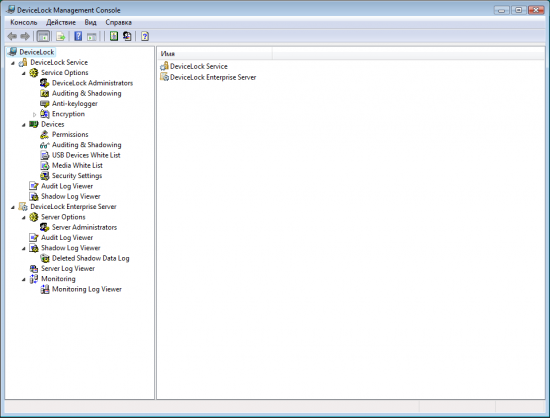Click the DeviceLock Administrators icon
550x418 pixels.
45,83
